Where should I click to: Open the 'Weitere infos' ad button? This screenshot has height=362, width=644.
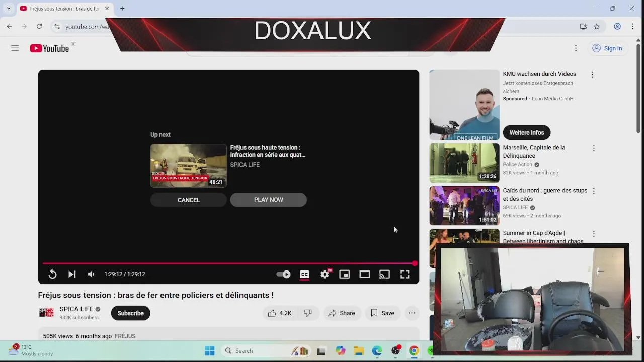pos(527,132)
